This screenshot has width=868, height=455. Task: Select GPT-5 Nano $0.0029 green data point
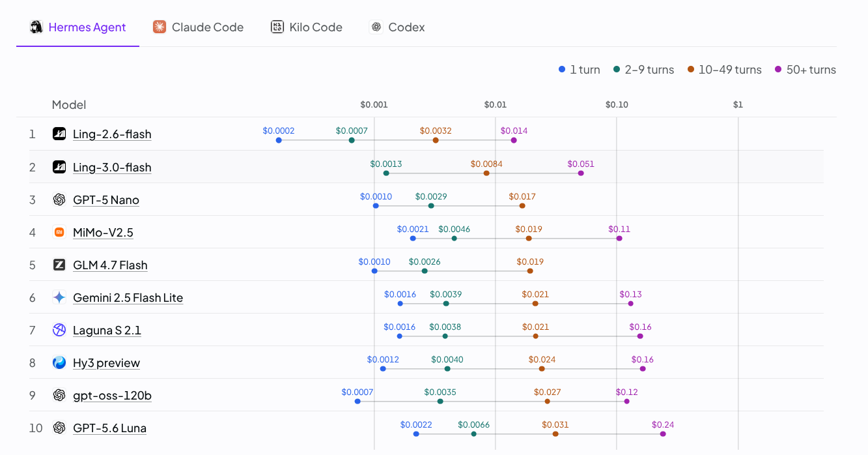pos(431,205)
